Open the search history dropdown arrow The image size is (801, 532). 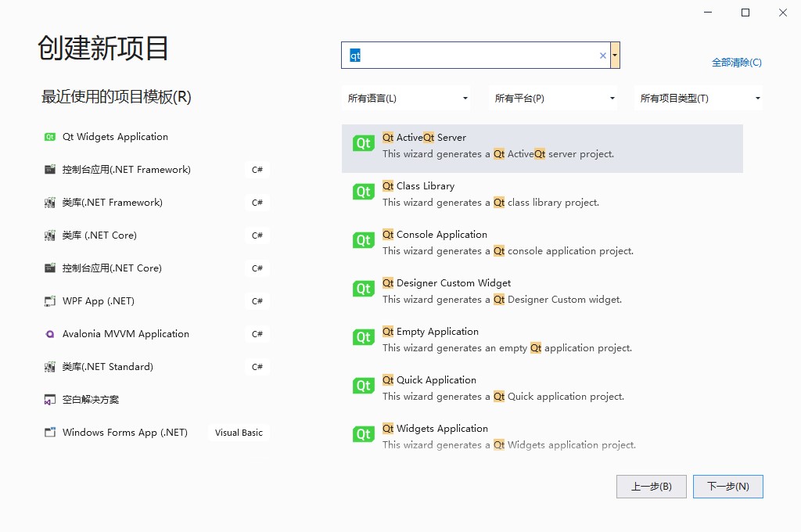point(615,55)
